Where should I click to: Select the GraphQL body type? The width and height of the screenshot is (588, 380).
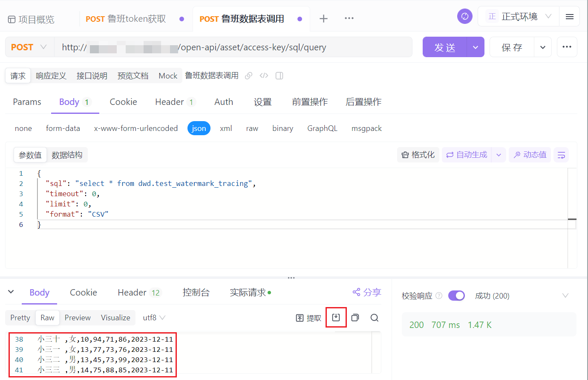[322, 128]
